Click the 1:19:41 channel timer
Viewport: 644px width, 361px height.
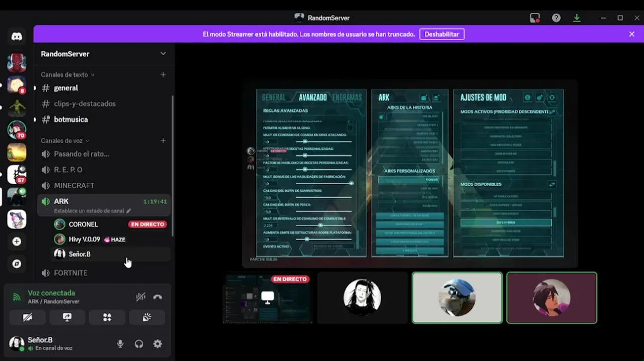click(155, 202)
